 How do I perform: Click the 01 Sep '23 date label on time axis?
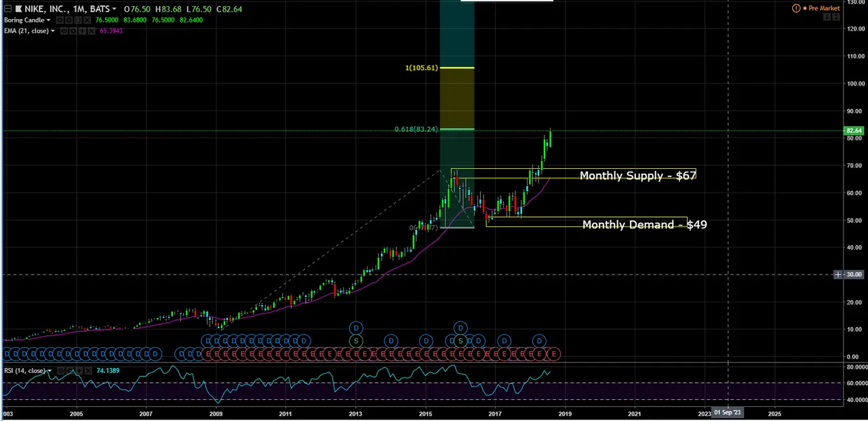coord(727,412)
